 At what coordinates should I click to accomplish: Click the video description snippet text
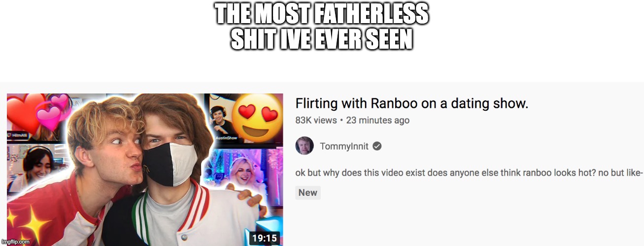point(469,173)
